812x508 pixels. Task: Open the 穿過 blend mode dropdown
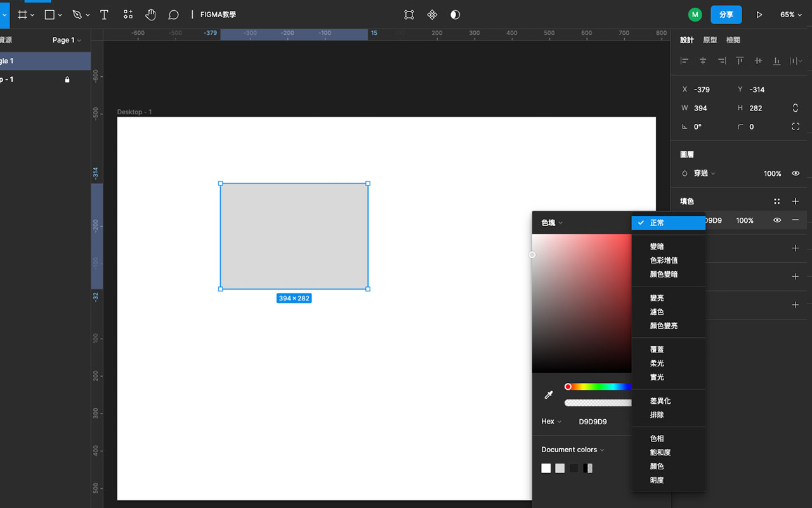click(x=703, y=173)
